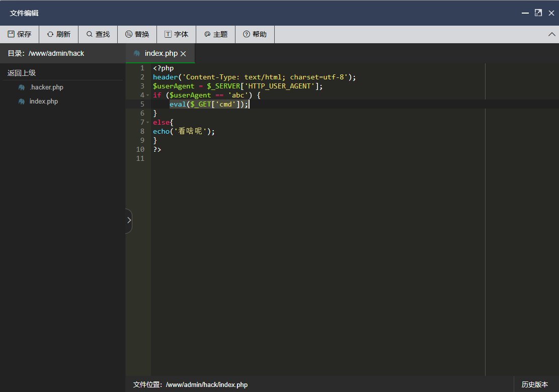The height and width of the screenshot is (392, 559).
Task: Open the 历史版本 history versions button
Action: point(534,384)
